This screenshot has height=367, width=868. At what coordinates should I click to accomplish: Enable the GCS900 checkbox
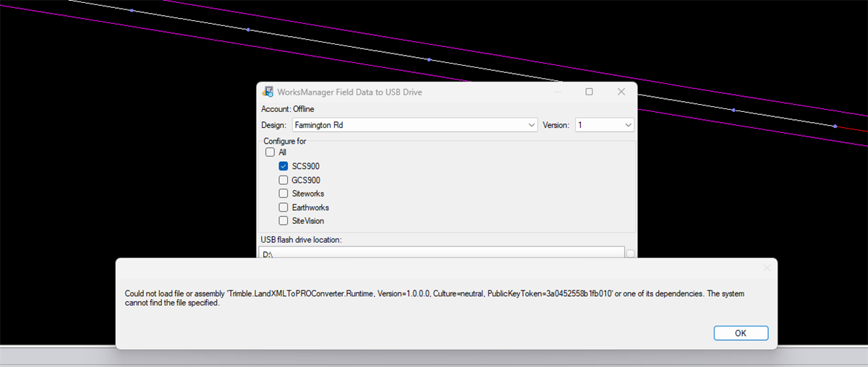284,180
